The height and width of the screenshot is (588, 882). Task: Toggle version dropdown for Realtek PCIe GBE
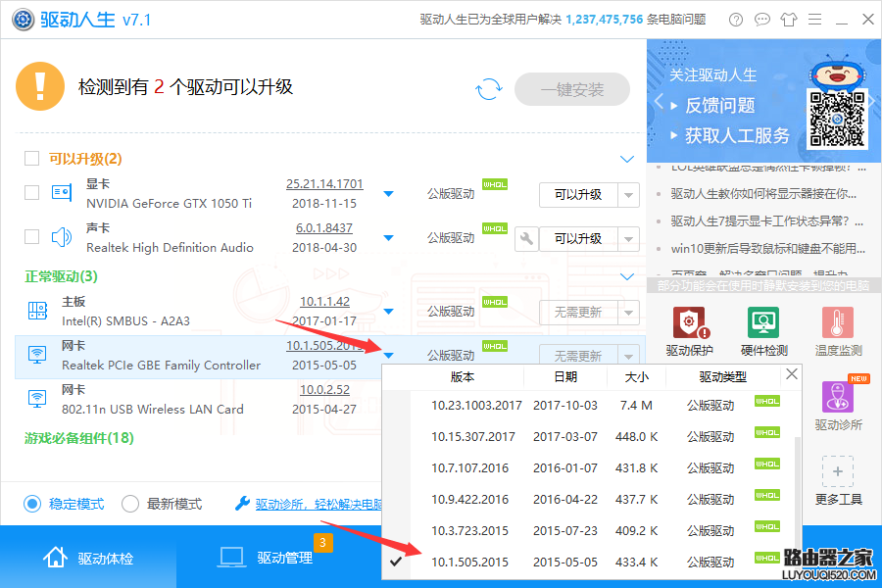pyautogui.click(x=388, y=355)
